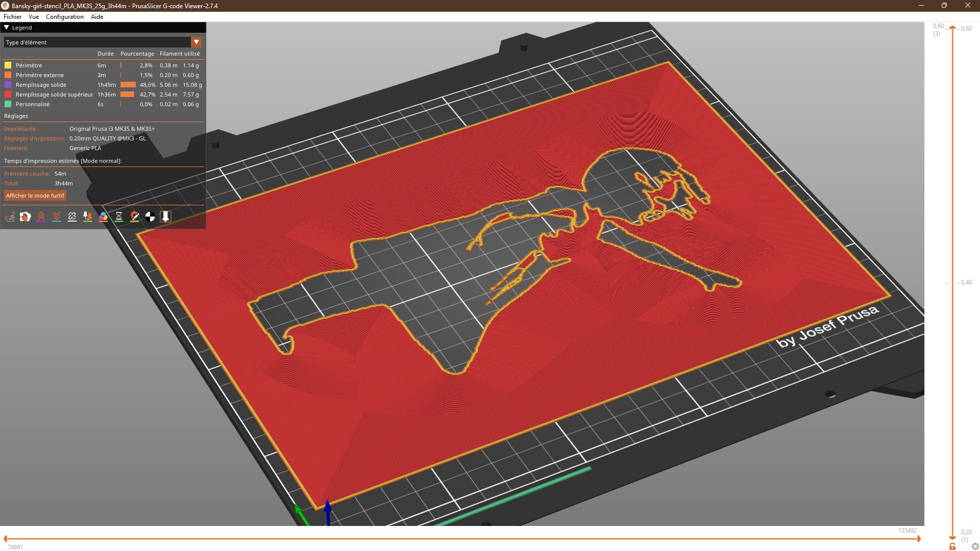This screenshot has height=551, width=980.
Task: Toggle retractions visibility icon
Action: pos(41,217)
